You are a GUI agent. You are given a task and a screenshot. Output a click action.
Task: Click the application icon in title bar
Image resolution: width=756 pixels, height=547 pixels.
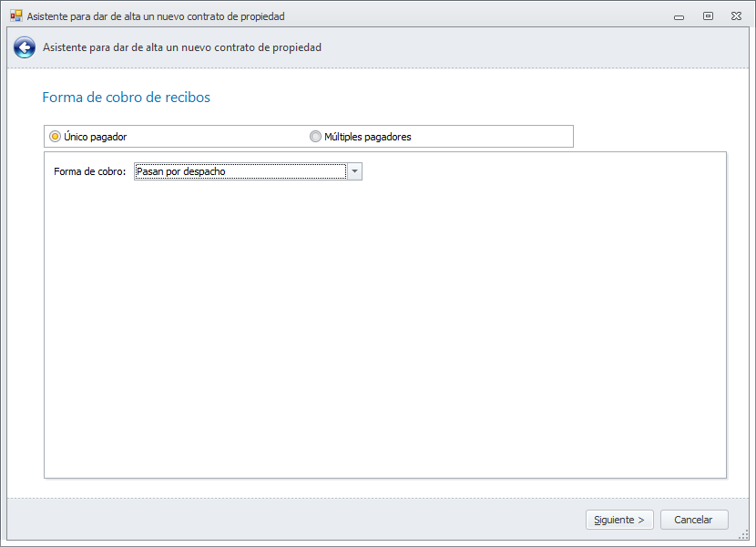[16, 15]
